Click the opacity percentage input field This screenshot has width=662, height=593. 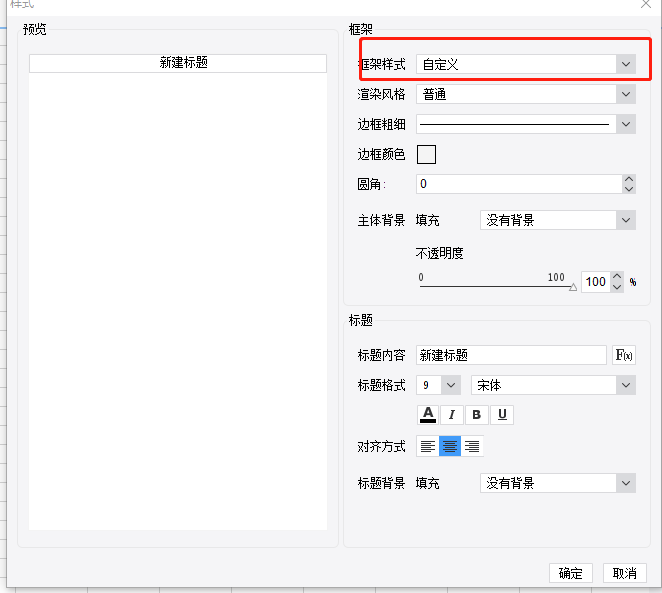pos(596,282)
